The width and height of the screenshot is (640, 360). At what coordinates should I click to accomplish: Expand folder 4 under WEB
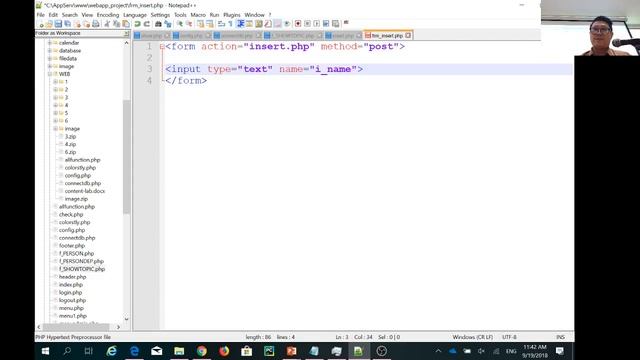(56, 105)
